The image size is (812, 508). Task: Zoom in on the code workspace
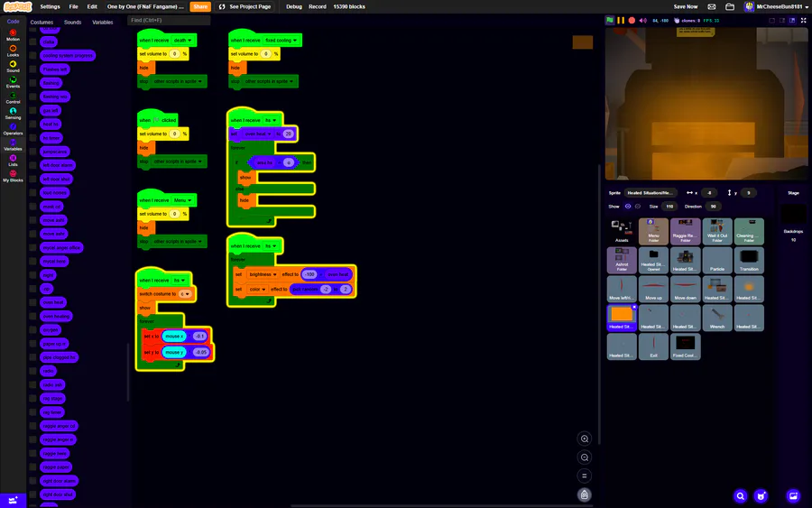(584, 439)
